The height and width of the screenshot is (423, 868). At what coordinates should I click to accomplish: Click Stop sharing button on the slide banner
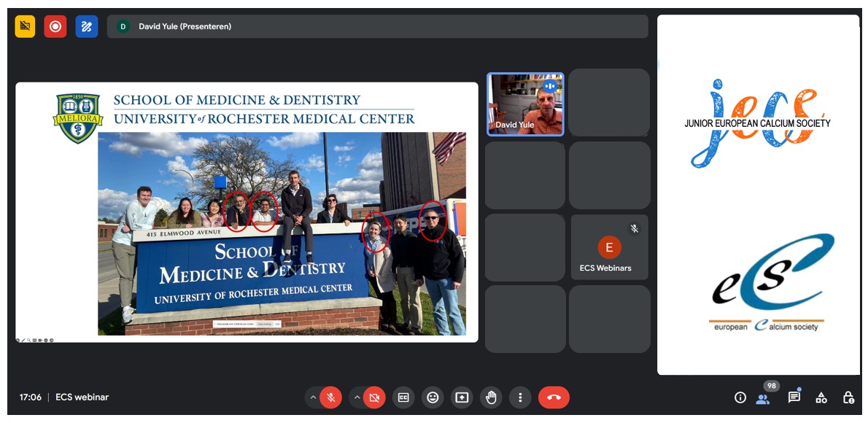click(x=263, y=323)
